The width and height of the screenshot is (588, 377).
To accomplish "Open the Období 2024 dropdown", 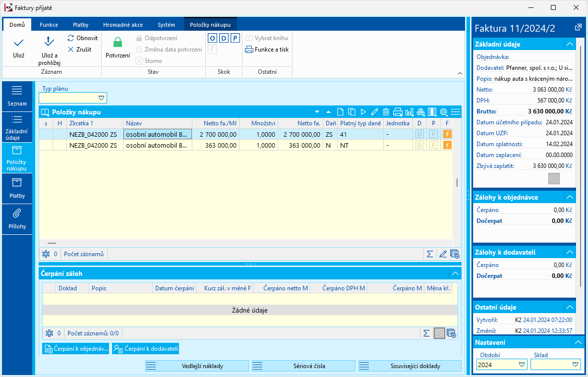I will point(522,365).
